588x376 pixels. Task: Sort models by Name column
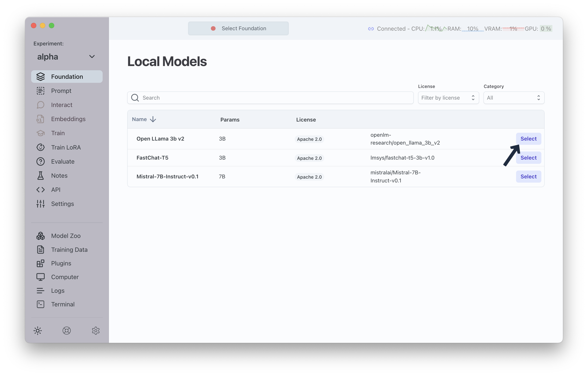[143, 120]
